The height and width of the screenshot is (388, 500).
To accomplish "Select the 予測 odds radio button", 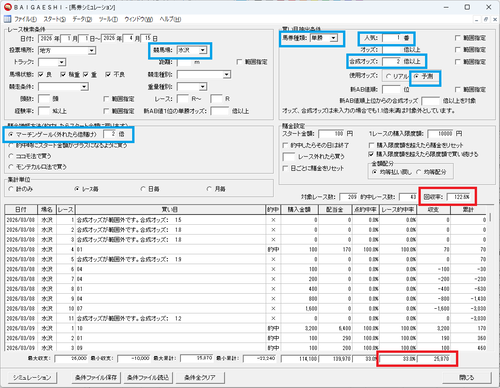I will pos(416,76).
